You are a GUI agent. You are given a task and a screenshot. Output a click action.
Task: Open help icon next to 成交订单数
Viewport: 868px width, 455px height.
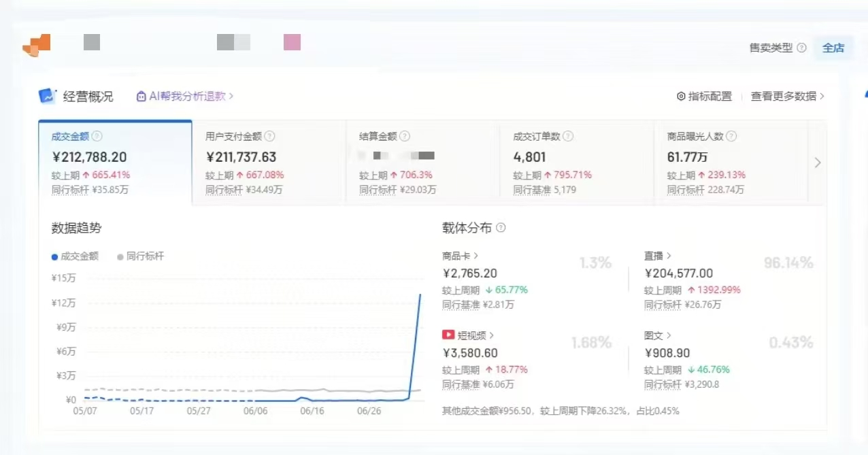pos(568,136)
